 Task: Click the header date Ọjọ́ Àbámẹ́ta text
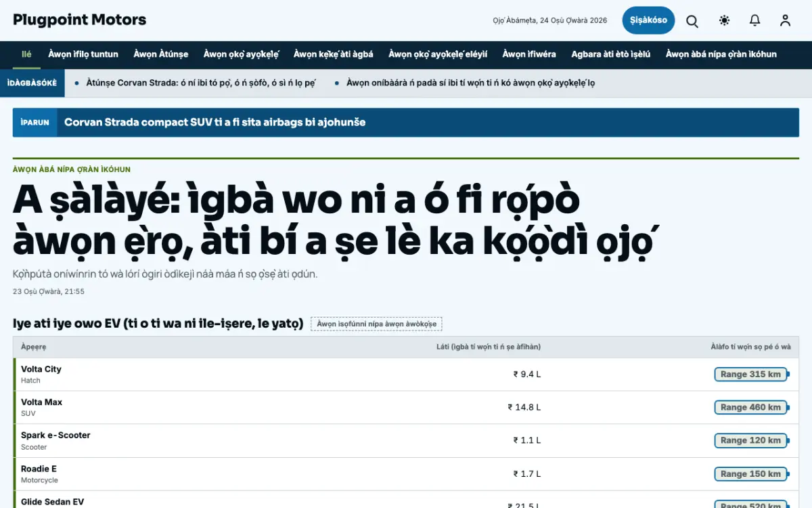550,20
